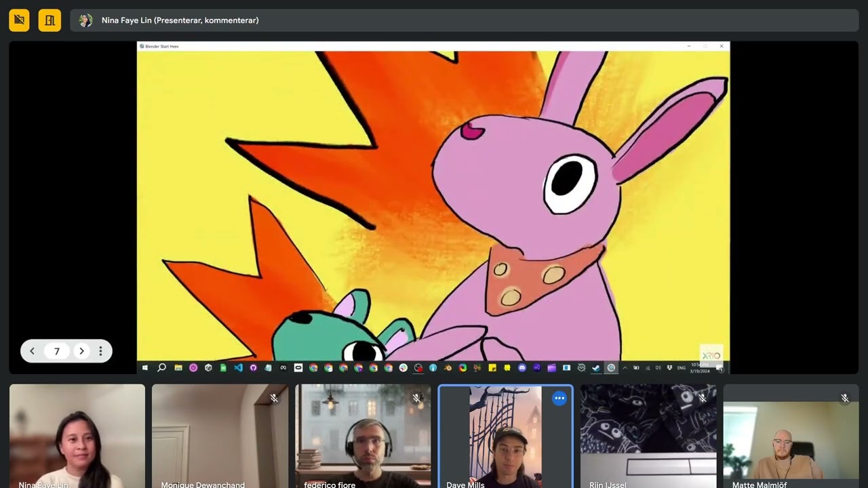Open the GitHub Desktop taskbar icon
The width and height of the screenshot is (868, 488).
(x=253, y=368)
